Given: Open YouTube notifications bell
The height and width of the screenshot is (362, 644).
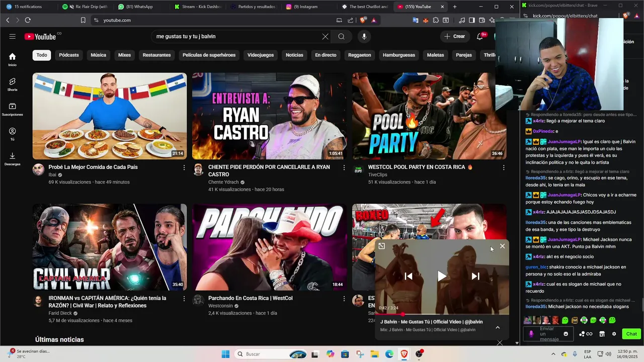Looking at the screenshot, I should 480,36.
